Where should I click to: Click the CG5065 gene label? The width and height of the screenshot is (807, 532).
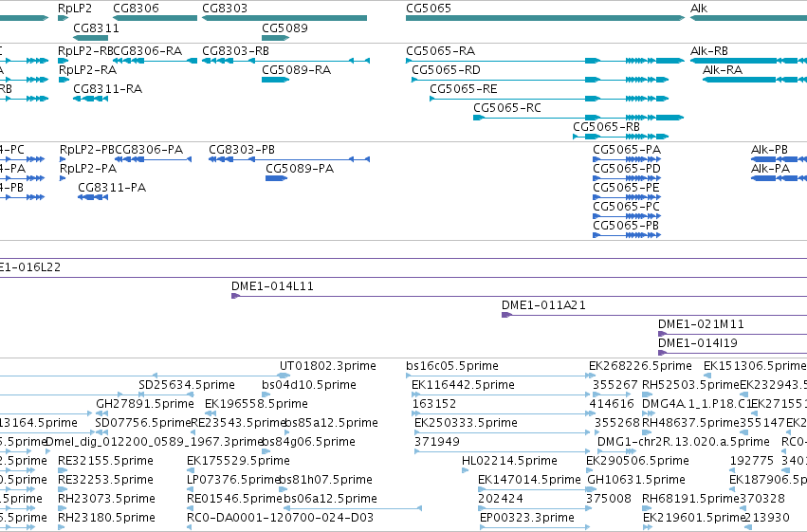[x=429, y=9]
